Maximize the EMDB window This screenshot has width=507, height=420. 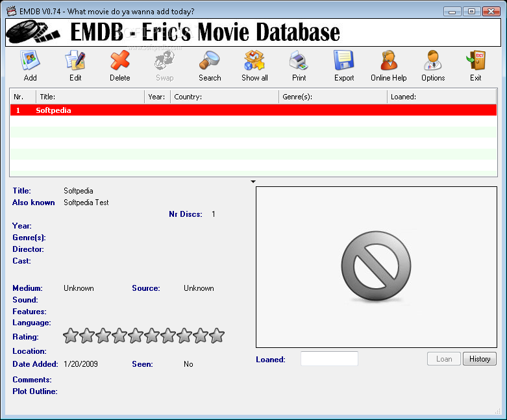471,12
